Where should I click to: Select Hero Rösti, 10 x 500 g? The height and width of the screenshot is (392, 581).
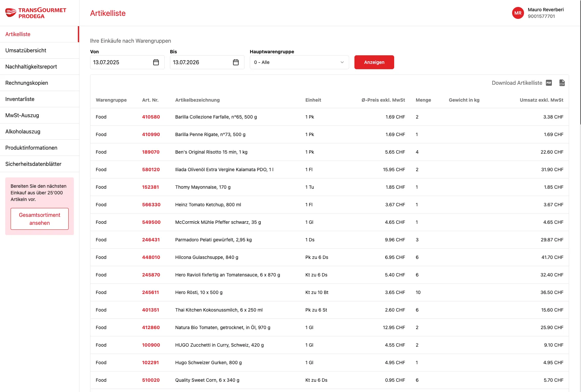coord(199,292)
